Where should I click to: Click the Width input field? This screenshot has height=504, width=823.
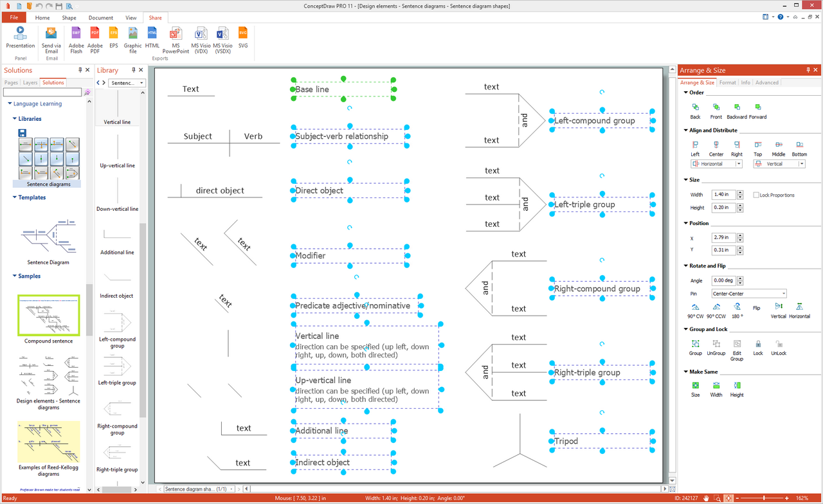click(723, 195)
